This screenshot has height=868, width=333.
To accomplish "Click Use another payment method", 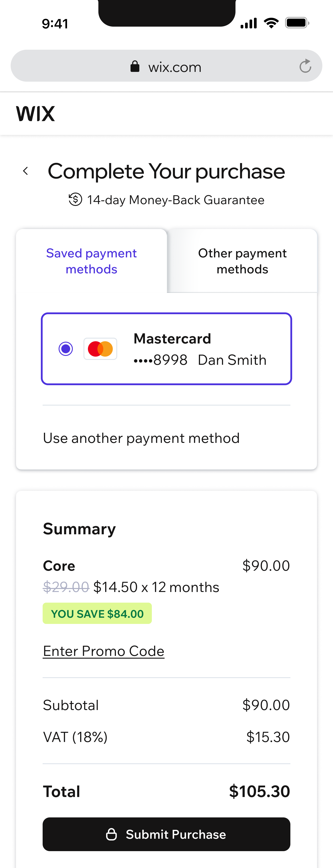I will click(141, 438).
